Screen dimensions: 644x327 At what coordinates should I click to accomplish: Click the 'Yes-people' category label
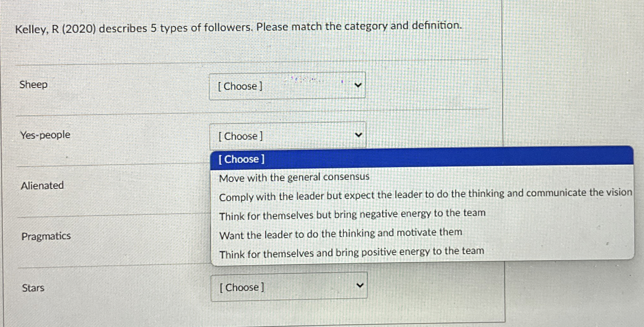point(45,134)
